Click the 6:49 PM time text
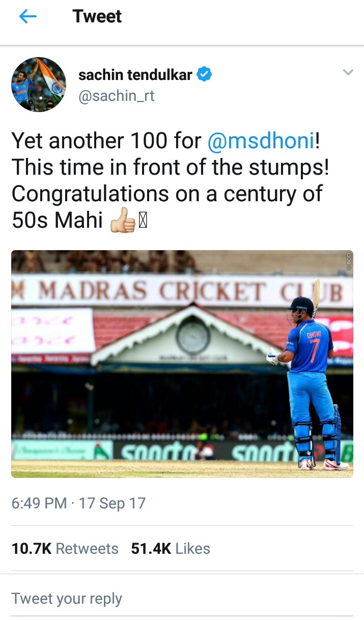Image resolution: width=364 pixels, height=620 pixels. [39, 503]
